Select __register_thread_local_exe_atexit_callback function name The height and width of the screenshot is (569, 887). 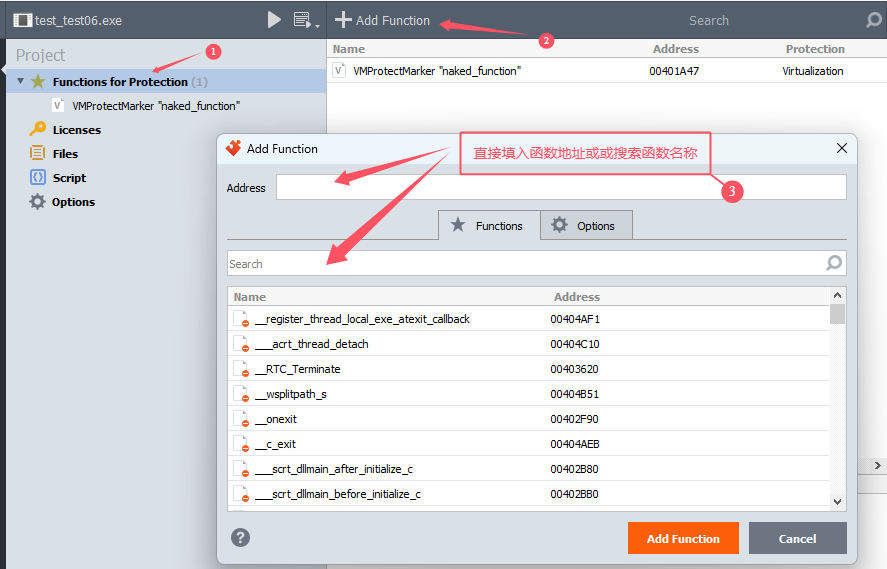pyautogui.click(x=362, y=319)
